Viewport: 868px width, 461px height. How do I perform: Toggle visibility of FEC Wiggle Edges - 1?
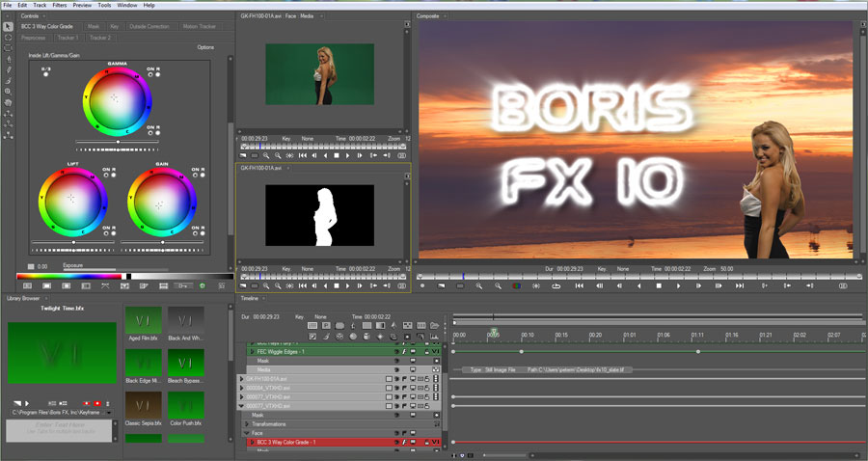point(397,352)
